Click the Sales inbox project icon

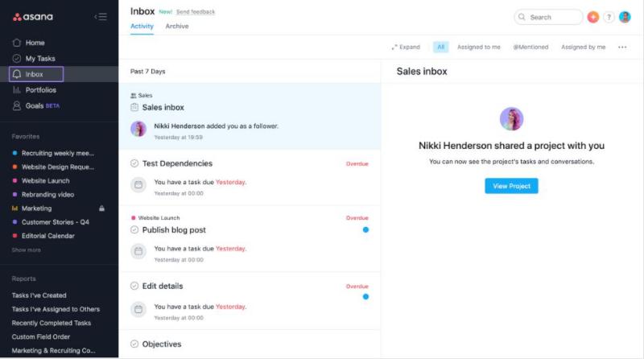[134, 107]
